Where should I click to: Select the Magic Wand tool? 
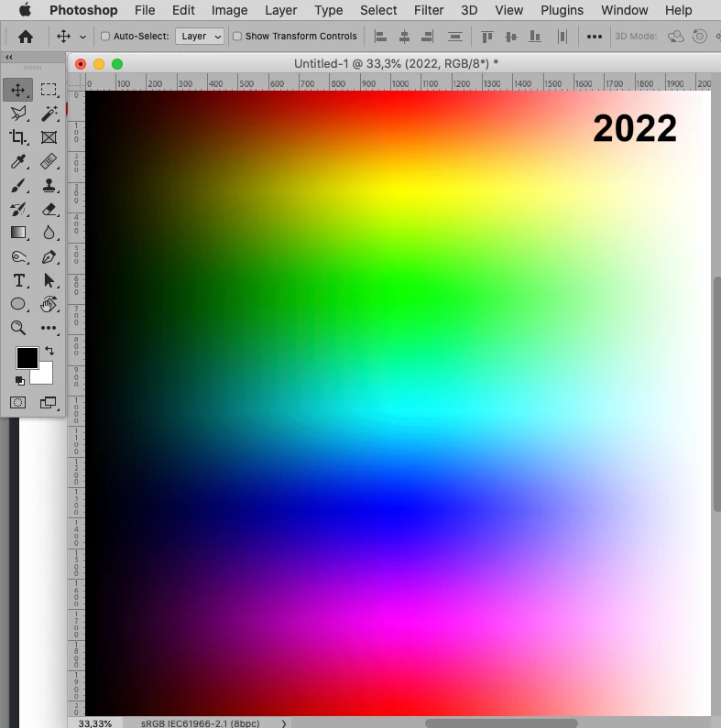coord(49,114)
